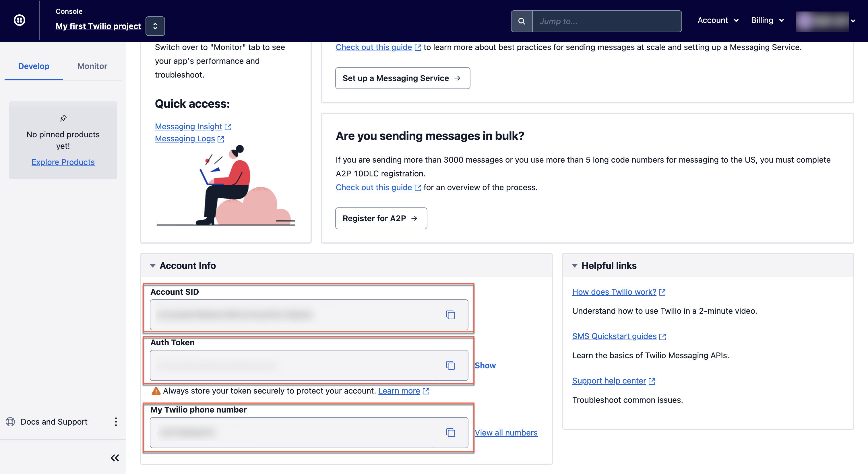868x474 pixels.
Task: Copy the Auth Token value
Action: 451,365
